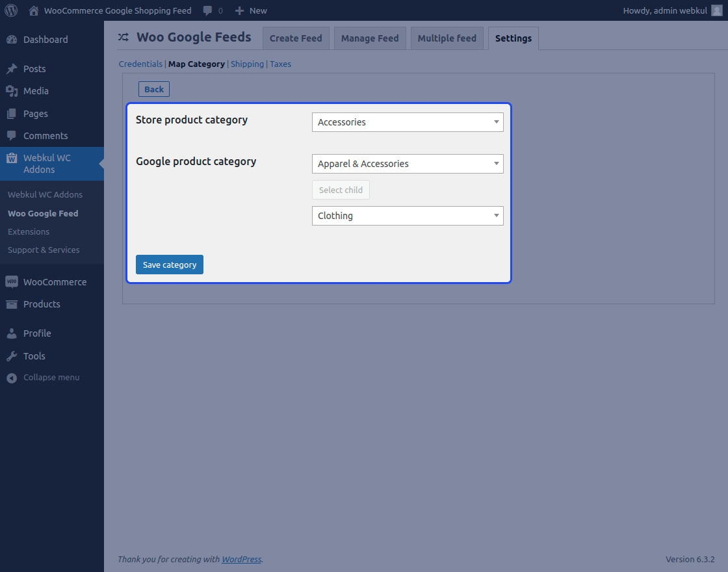Open the Media icon in sidebar
728x572 pixels.
12,91
